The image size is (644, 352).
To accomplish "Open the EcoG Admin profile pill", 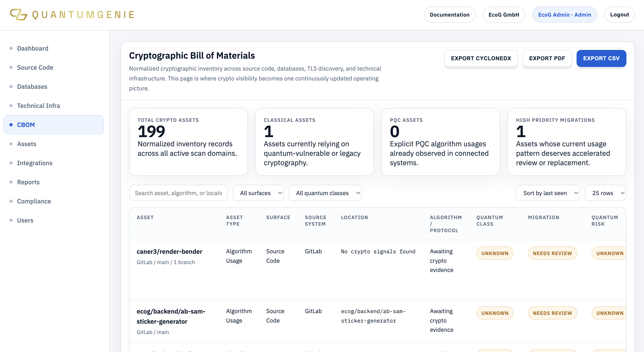I will pyautogui.click(x=564, y=14).
